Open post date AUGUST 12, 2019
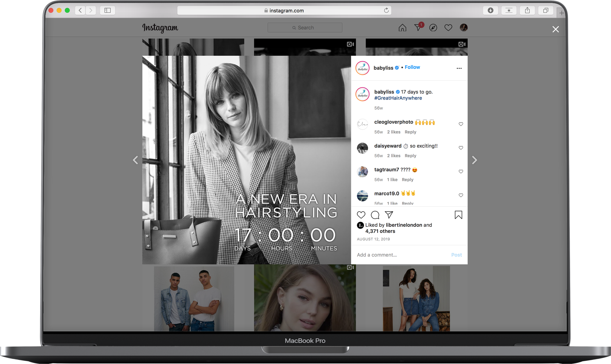 tap(373, 239)
